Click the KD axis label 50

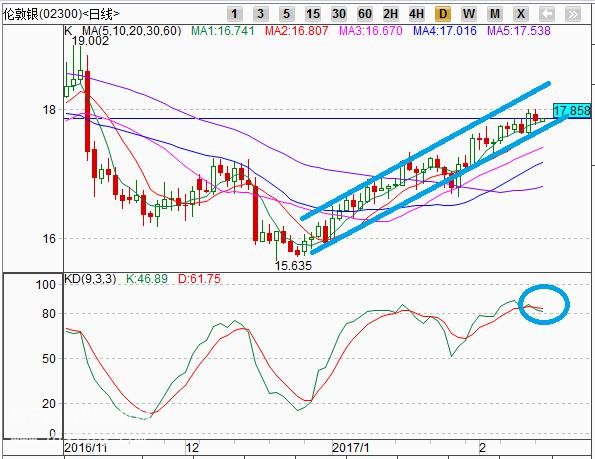[x=49, y=358]
